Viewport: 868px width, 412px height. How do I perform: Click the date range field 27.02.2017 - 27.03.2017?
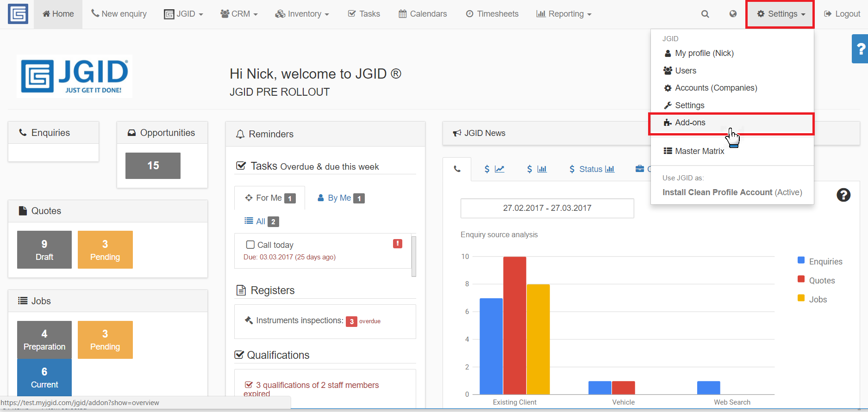(x=547, y=208)
